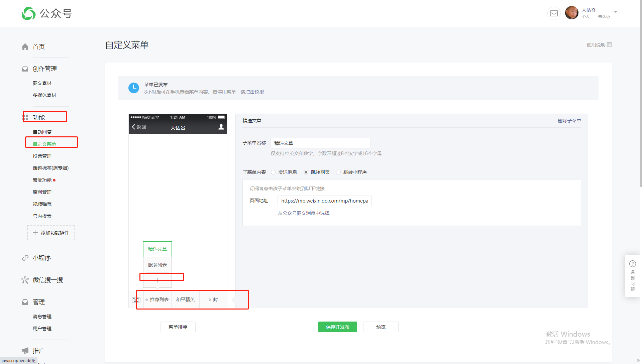Select the 跳转小程序 radio button
642x364 pixels.
(x=338, y=172)
